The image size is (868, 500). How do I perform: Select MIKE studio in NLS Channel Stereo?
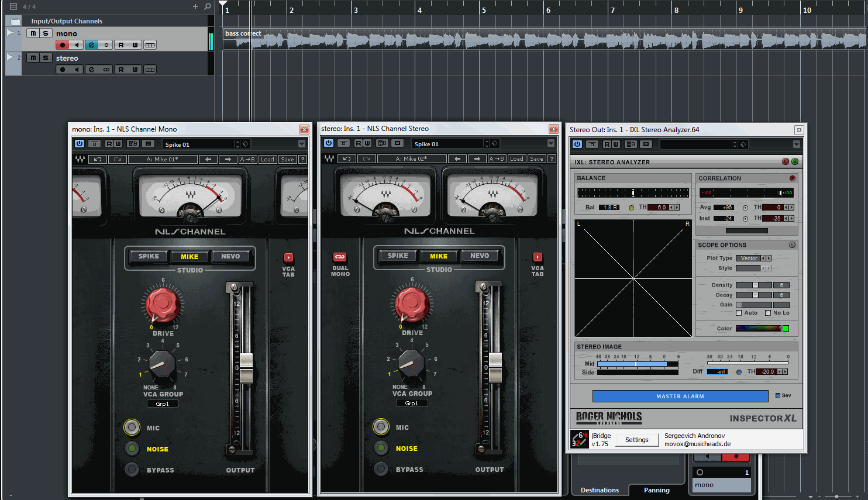[x=439, y=256]
